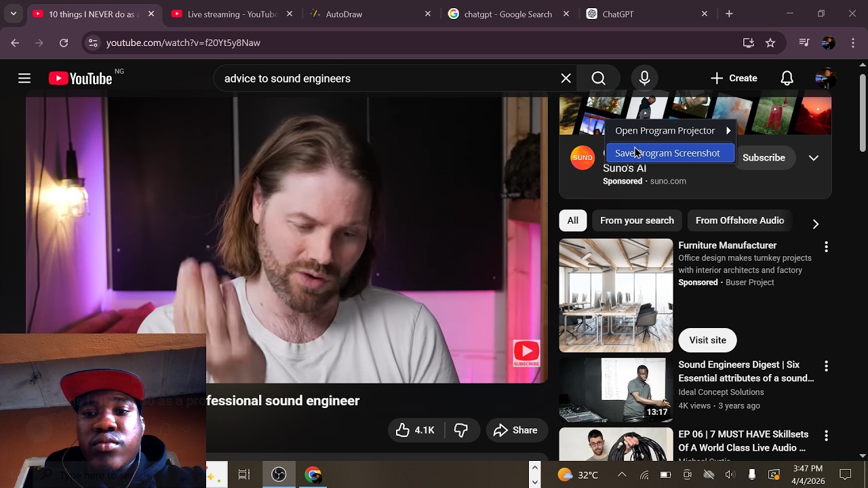The image size is (868, 488).
Task: Expand Open Program Projector submenu arrow
Action: pyautogui.click(x=728, y=131)
